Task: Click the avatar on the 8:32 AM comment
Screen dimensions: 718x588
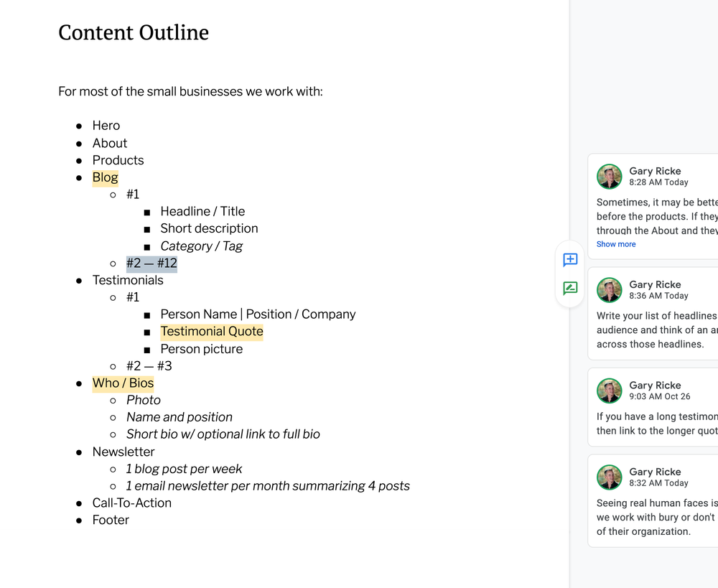Action: point(609,477)
